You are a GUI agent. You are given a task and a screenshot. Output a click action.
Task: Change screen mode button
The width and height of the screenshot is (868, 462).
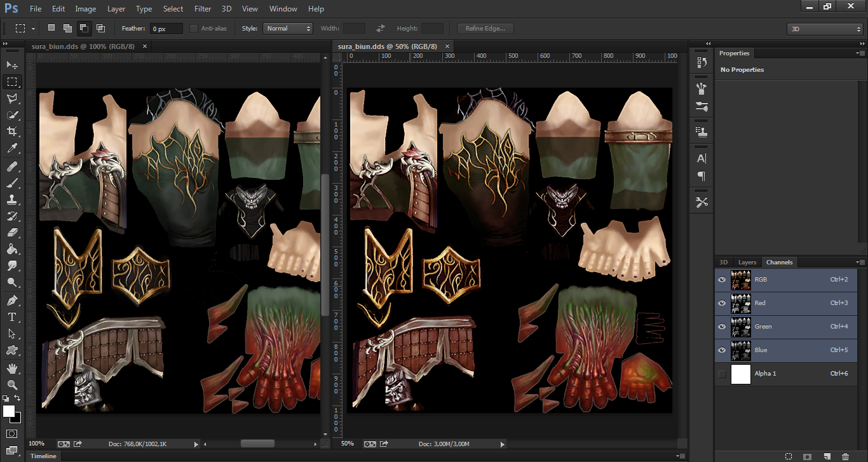(x=12, y=451)
